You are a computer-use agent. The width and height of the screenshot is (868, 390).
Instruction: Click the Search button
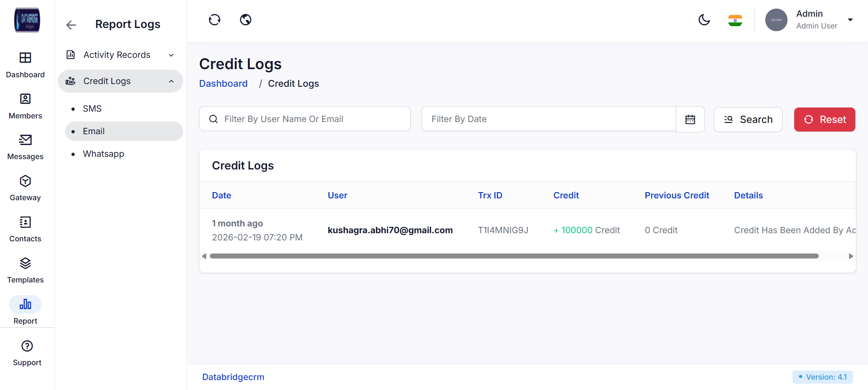[x=748, y=119]
